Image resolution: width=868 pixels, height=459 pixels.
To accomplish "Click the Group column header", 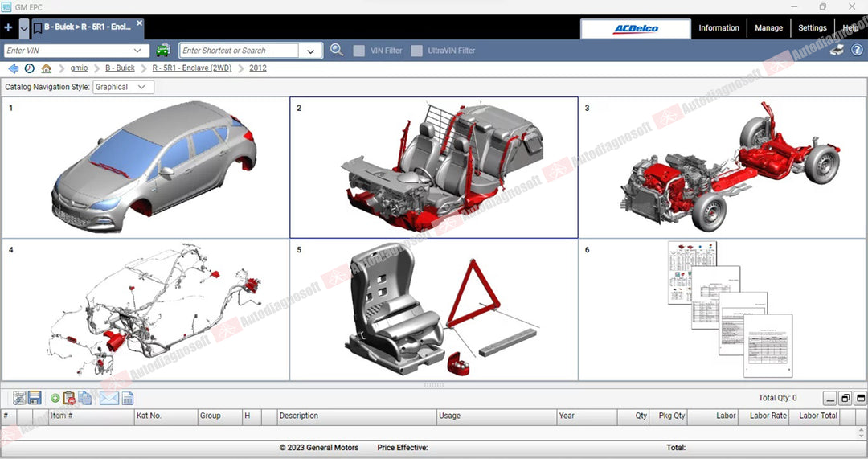I will click(219, 416).
